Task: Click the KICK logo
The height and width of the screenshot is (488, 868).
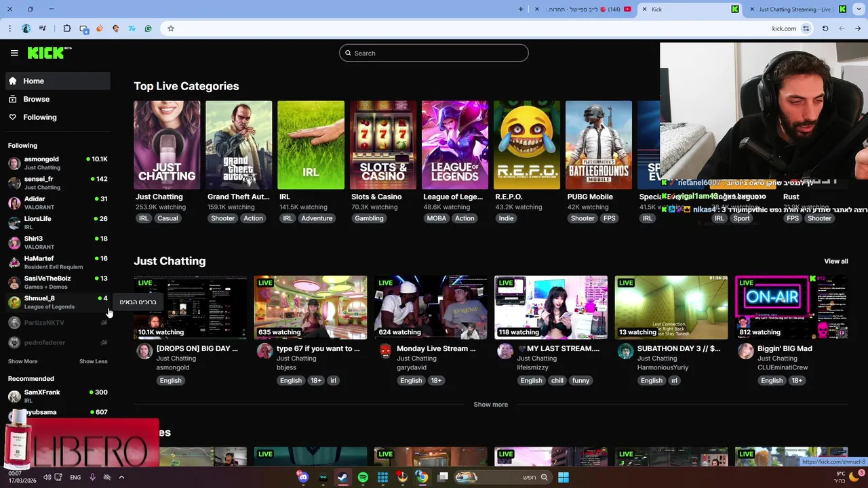Action: (50, 53)
